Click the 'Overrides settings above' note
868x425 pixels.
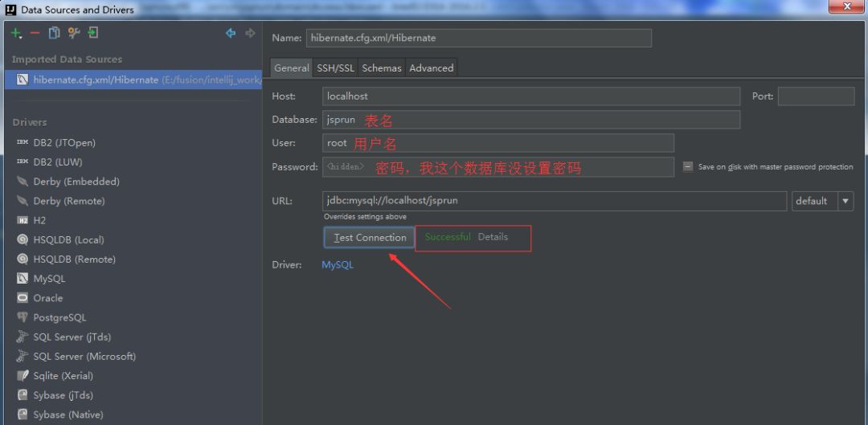tap(365, 216)
